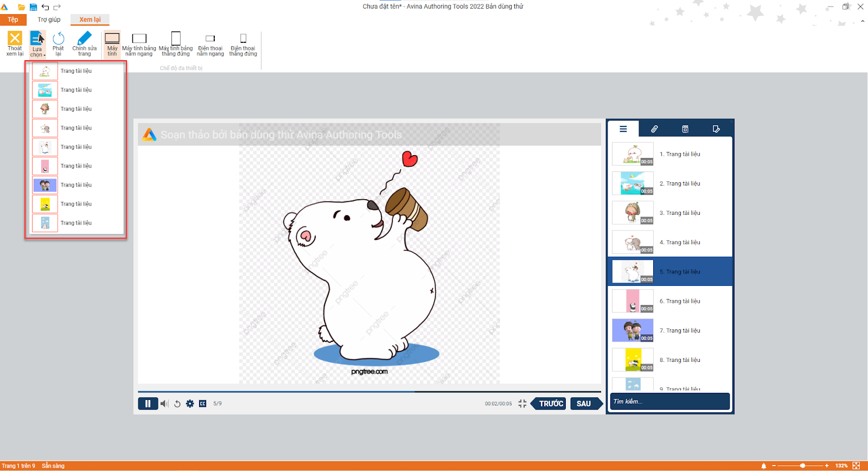Pause the presentation playback
868x471 pixels.
tap(148, 404)
